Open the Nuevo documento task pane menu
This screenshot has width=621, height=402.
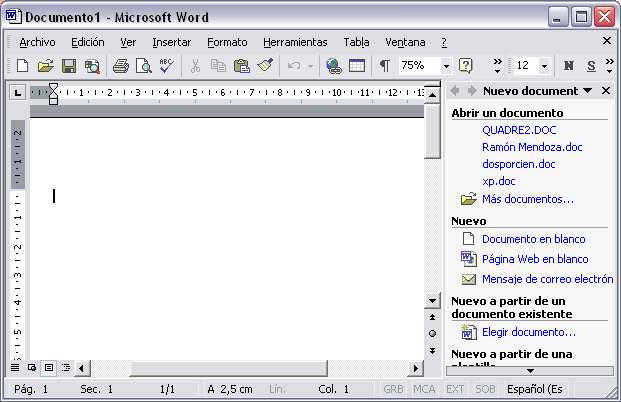588,91
